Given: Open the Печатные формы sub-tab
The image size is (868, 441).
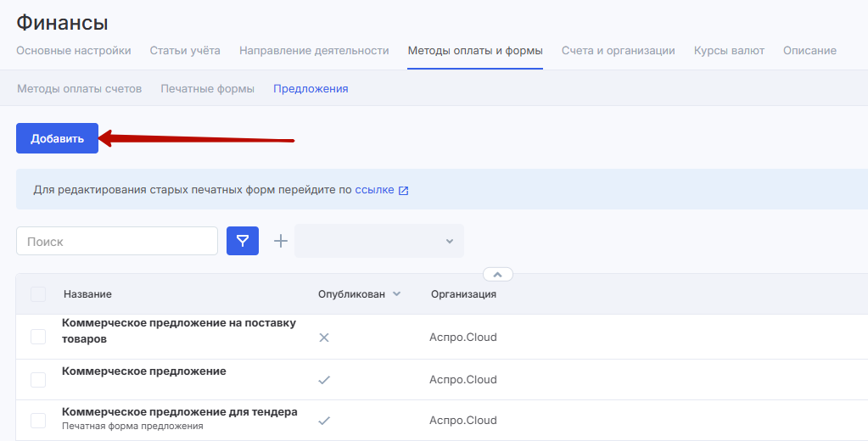Looking at the screenshot, I should [207, 88].
